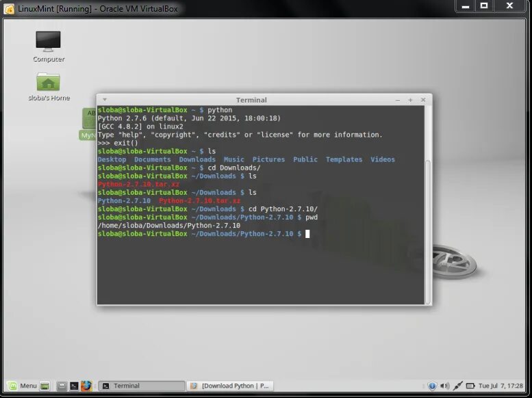Click the 'cd Downloads/' command text

(x=234, y=168)
